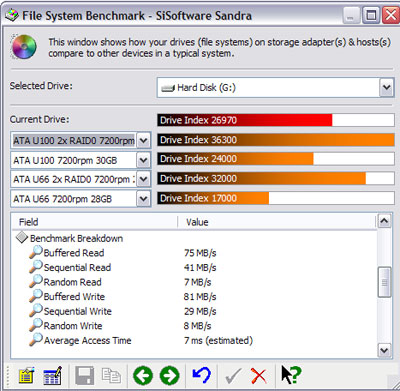Click the Field column header
This screenshot has height=391, width=400.
(x=95, y=222)
